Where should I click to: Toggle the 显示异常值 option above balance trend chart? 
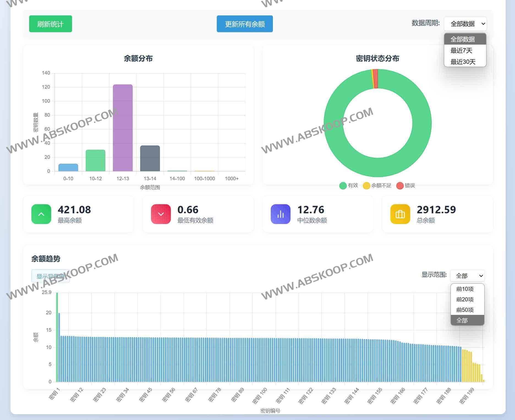[50, 276]
